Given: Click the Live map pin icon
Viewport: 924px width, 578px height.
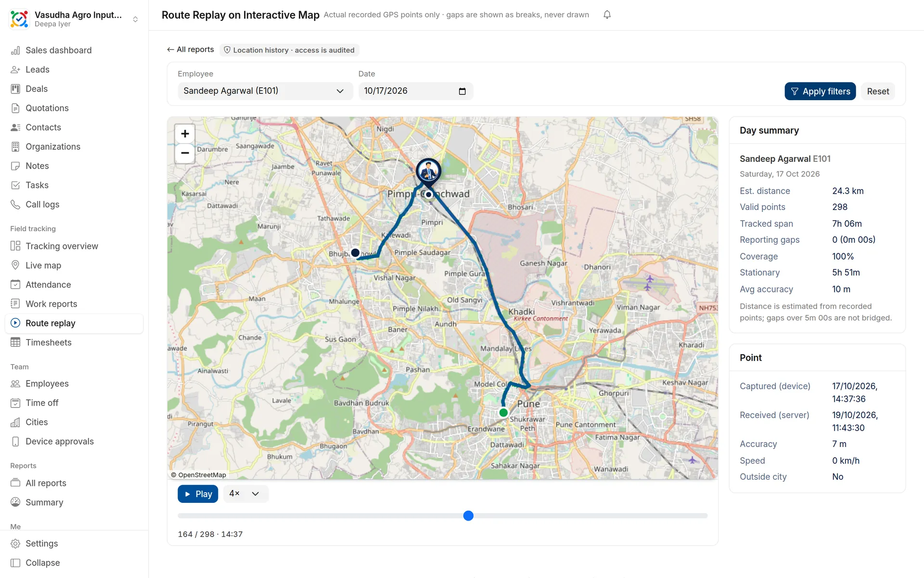Looking at the screenshot, I should [15, 265].
